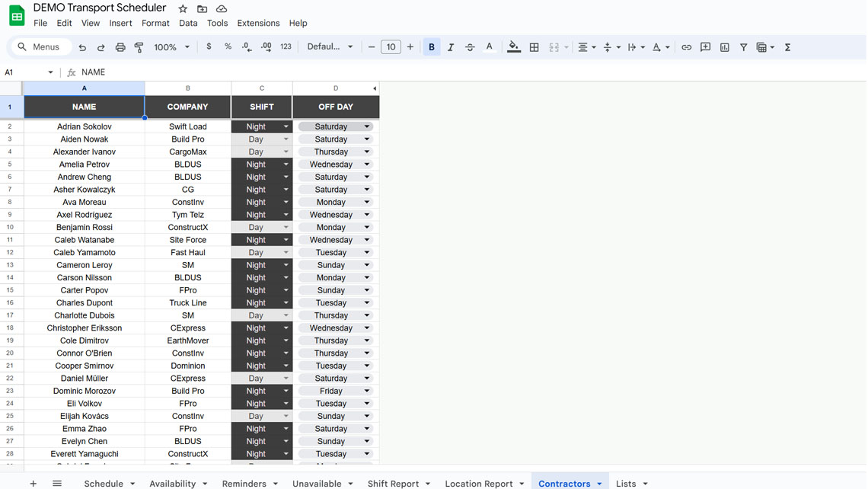
Task: Format as percent icon
Action: 228,46
